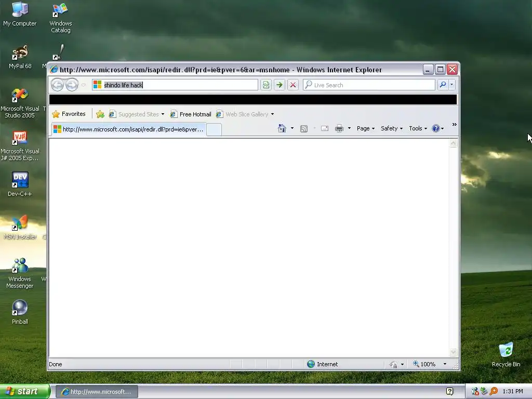The width and height of the screenshot is (532, 399).
Task: Open the Favorites center
Action: click(69, 114)
